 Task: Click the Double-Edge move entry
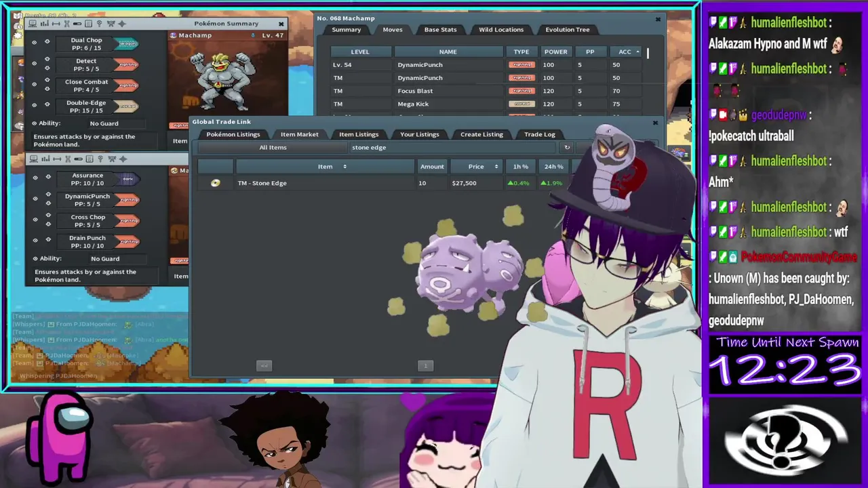86,106
